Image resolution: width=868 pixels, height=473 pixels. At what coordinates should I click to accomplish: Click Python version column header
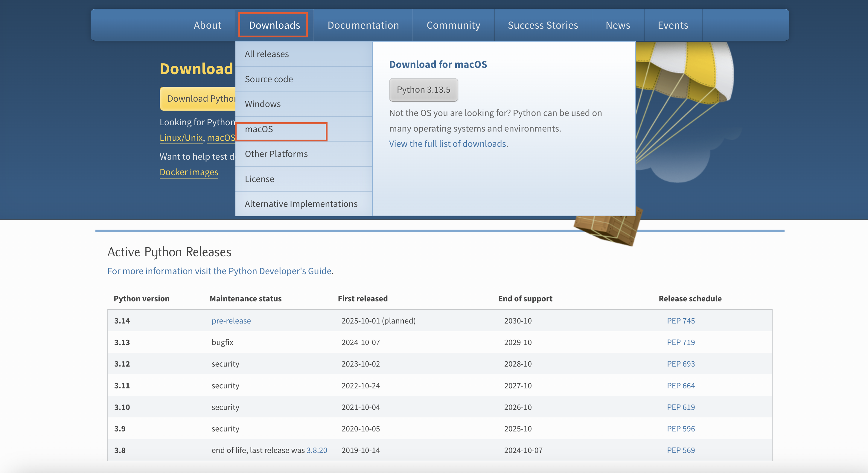click(141, 299)
